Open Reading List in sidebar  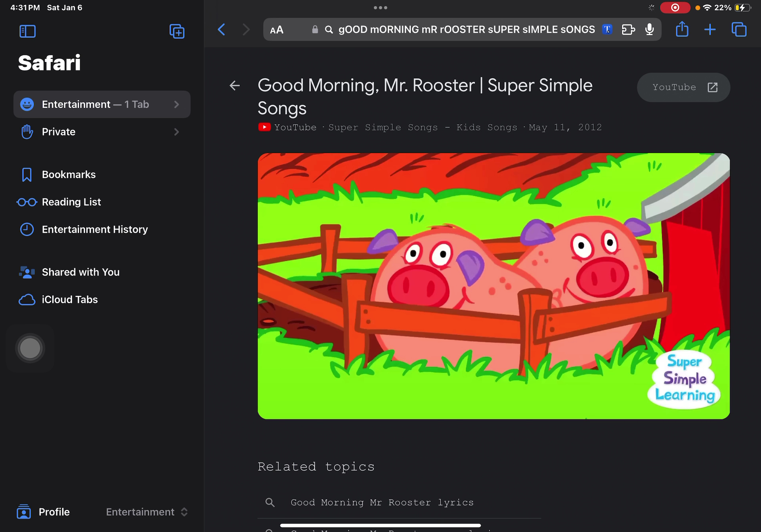(x=71, y=202)
